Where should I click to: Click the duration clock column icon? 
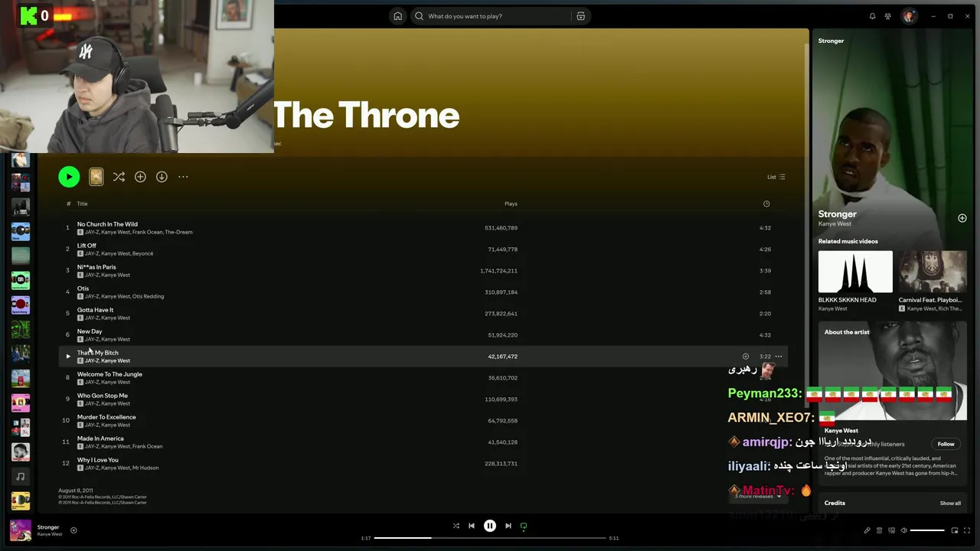(766, 204)
